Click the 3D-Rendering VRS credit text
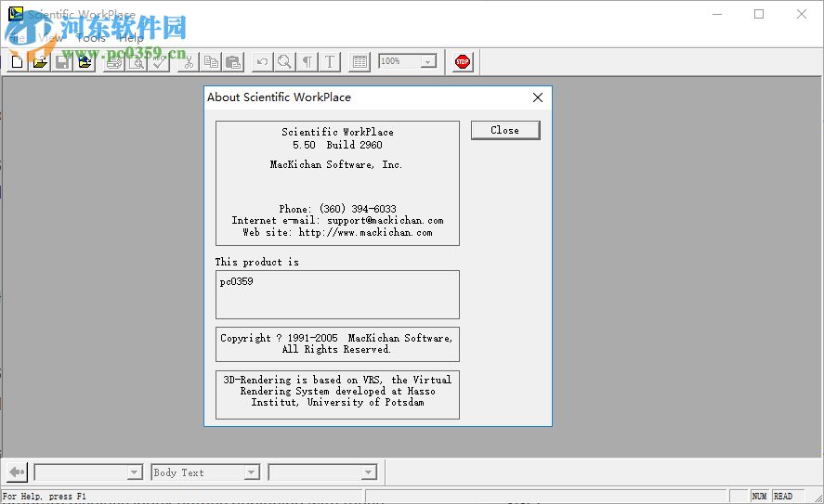 337,391
